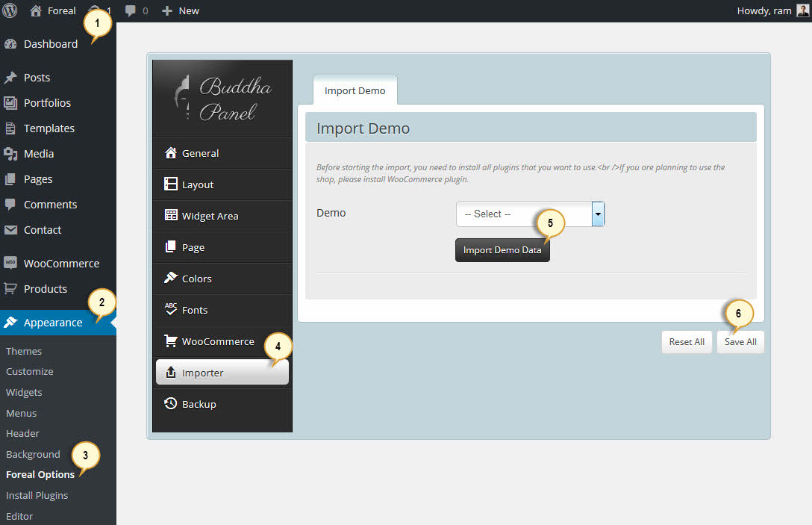Image resolution: width=812 pixels, height=525 pixels.
Task: Click the plus icon beside New
Action: [166, 10]
